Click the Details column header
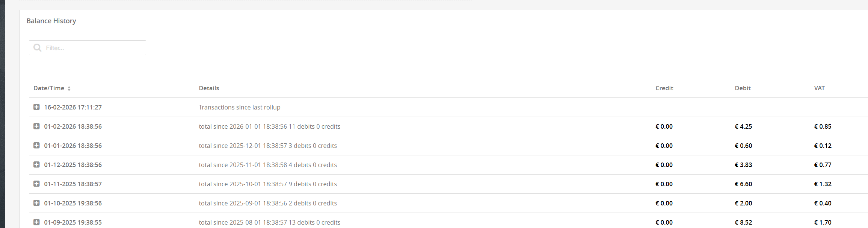Viewport: 868px width, 228px height. pos(209,88)
